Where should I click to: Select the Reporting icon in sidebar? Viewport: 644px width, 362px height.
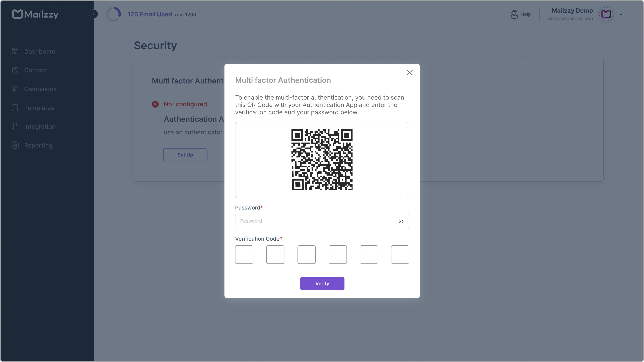pos(15,145)
